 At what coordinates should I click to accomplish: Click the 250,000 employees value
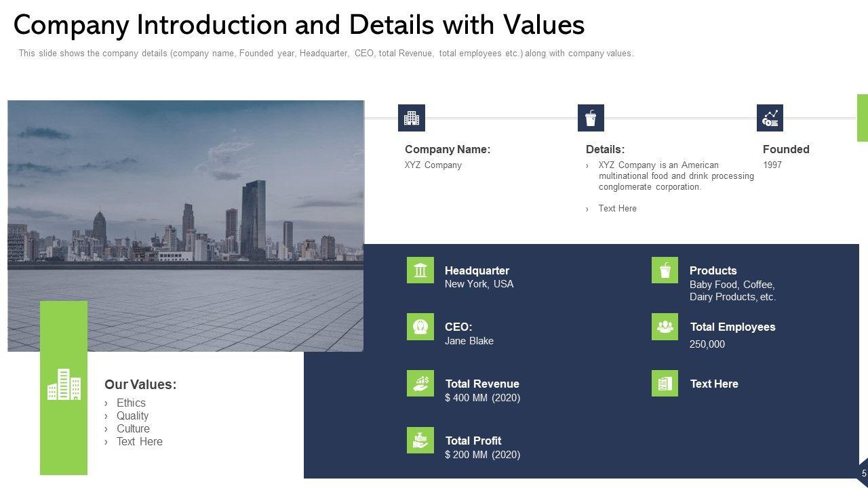[x=707, y=344]
